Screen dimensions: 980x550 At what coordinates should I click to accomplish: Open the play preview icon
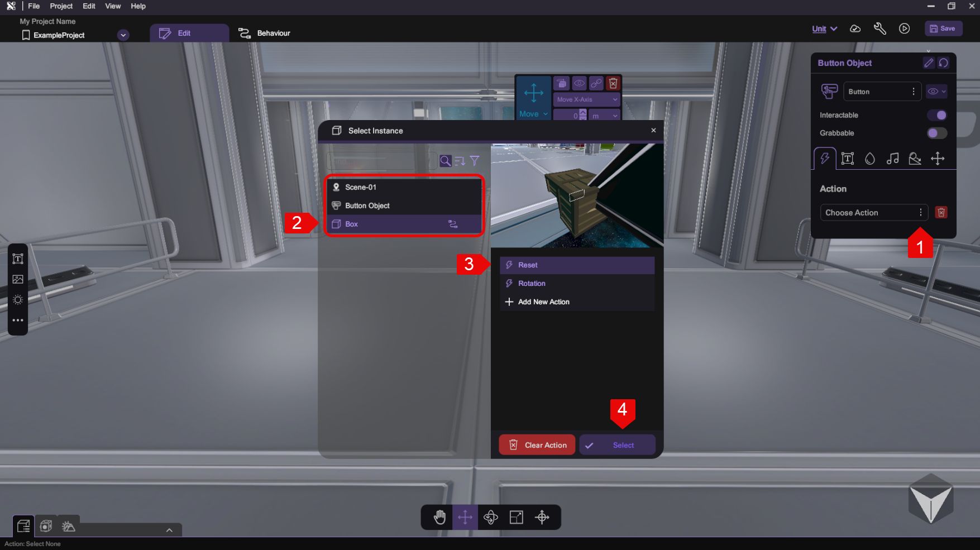pos(904,28)
